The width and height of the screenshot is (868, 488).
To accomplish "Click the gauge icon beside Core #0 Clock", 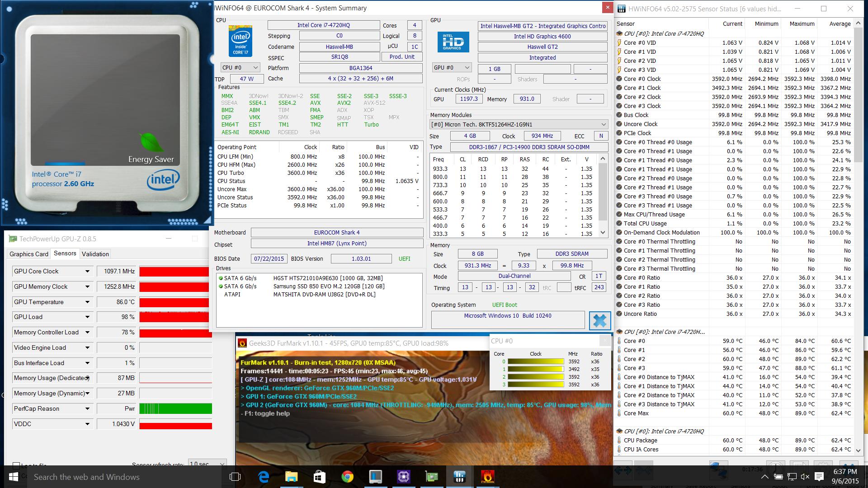I will coord(619,79).
